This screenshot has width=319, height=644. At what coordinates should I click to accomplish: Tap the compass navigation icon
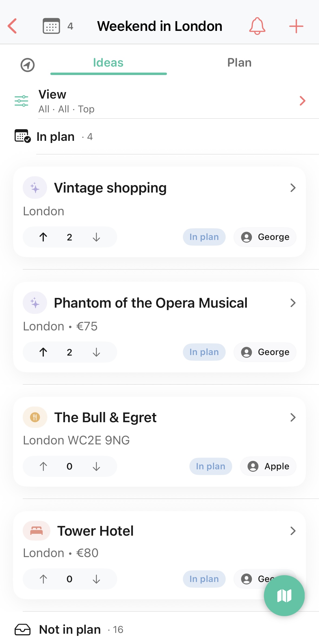28,65
